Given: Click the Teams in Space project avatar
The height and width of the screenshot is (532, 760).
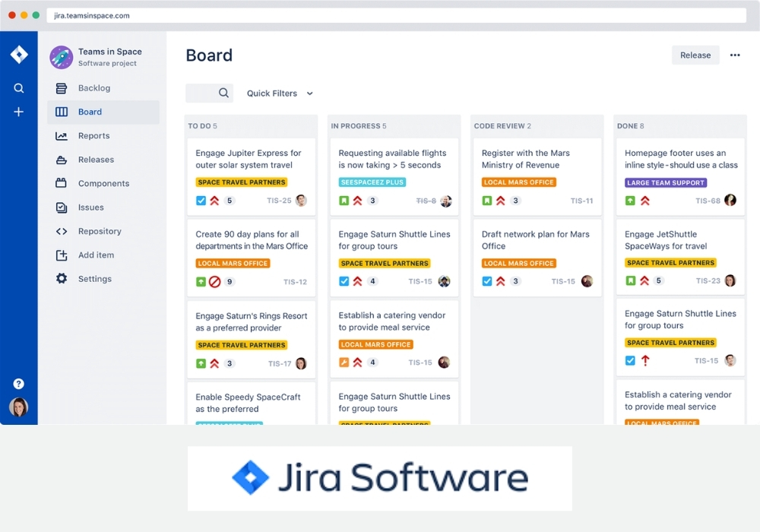Looking at the screenshot, I should tap(62, 57).
